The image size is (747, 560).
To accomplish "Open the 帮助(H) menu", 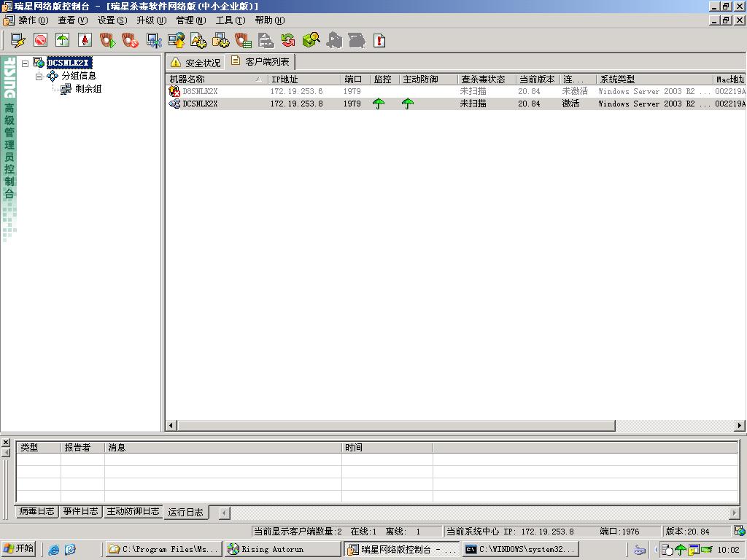I will [270, 20].
